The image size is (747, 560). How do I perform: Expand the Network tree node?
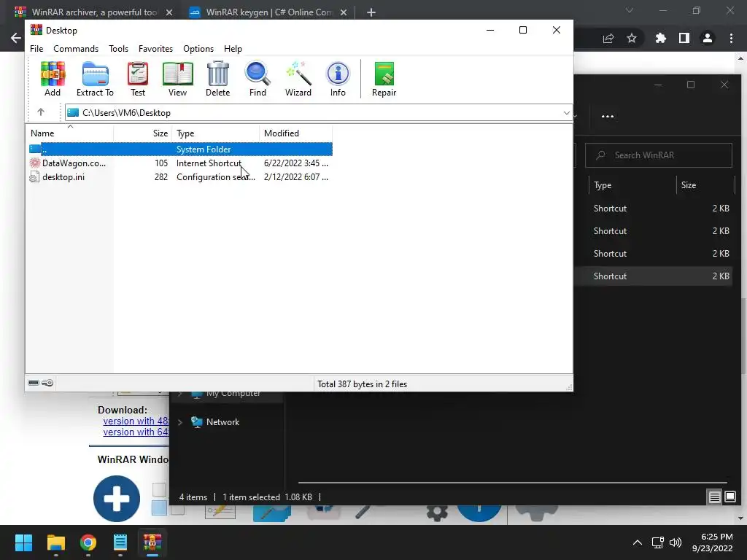point(180,422)
